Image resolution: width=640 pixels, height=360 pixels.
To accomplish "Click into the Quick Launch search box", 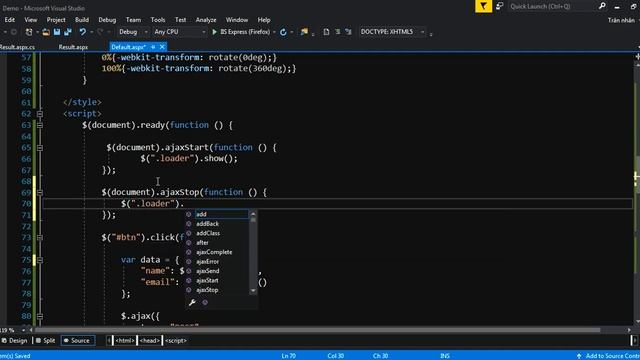I will pyautogui.click(x=551, y=6).
